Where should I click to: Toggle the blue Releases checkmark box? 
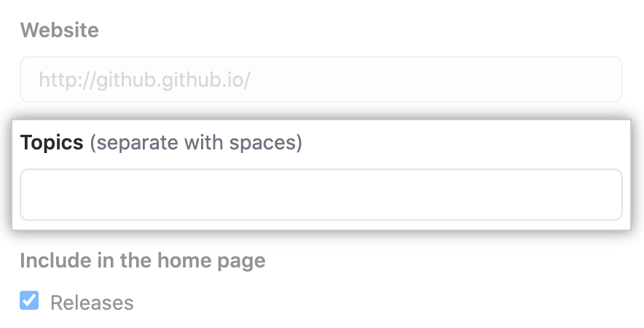click(x=29, y=300)
